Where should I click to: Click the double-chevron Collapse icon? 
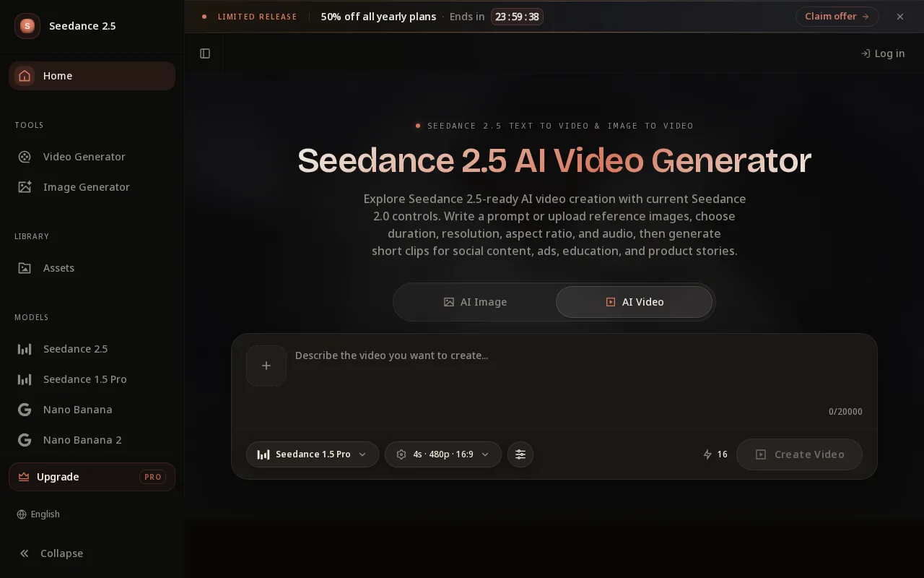point(25,553)
